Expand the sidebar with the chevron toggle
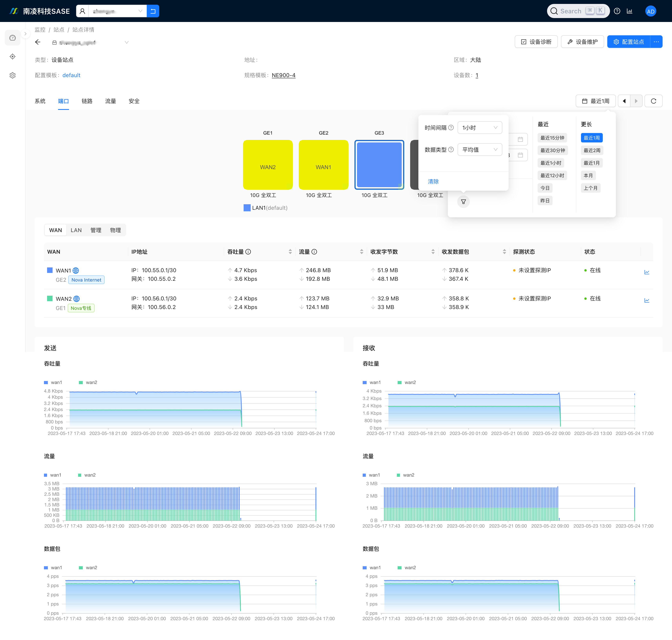Viewport: 672px width, 640px height. (x=25, y=34)
